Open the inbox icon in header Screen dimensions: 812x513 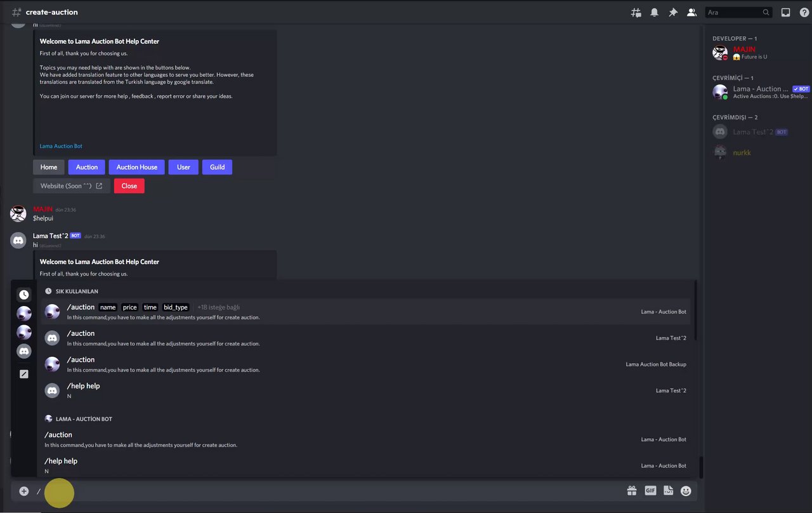tap(785, 12)
